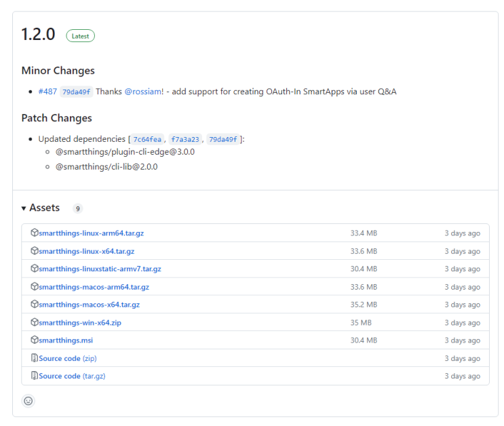Download the smartthings.msi installer
The image size is (504, 426).
pyautogui.click(x=66, y=341)
